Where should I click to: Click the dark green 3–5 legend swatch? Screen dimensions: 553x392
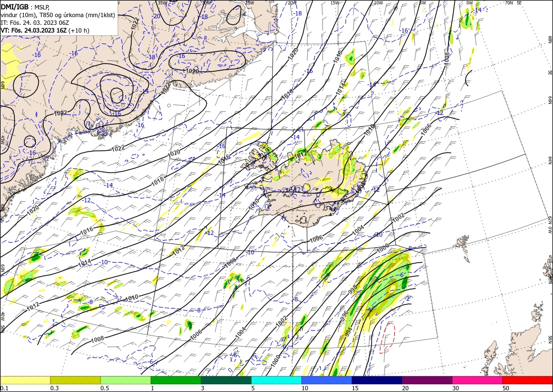pyautogui.click(x=226, y=380)
